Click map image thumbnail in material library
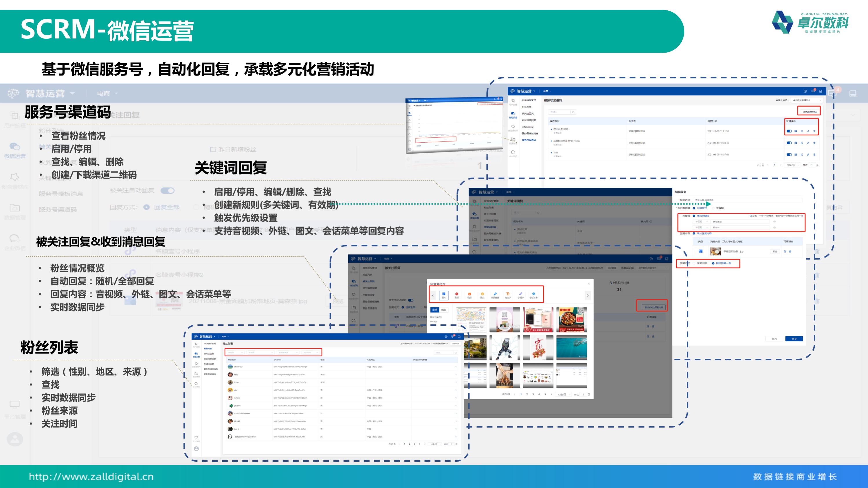This screenshot has height=488, width=868. pos(471,320)
